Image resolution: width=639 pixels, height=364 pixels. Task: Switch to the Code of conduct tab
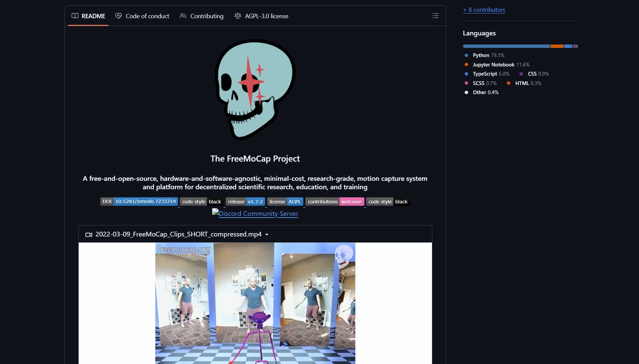[x=147, y=16]
